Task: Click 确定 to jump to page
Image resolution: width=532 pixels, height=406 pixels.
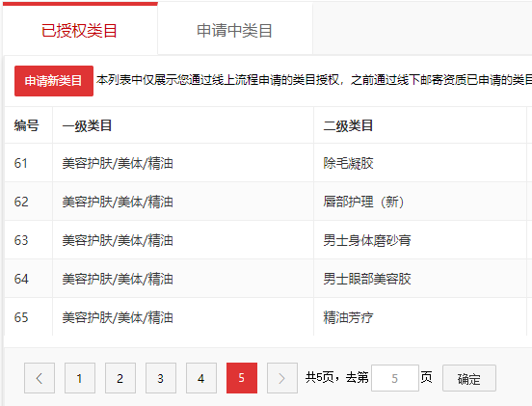Action: 469,378
